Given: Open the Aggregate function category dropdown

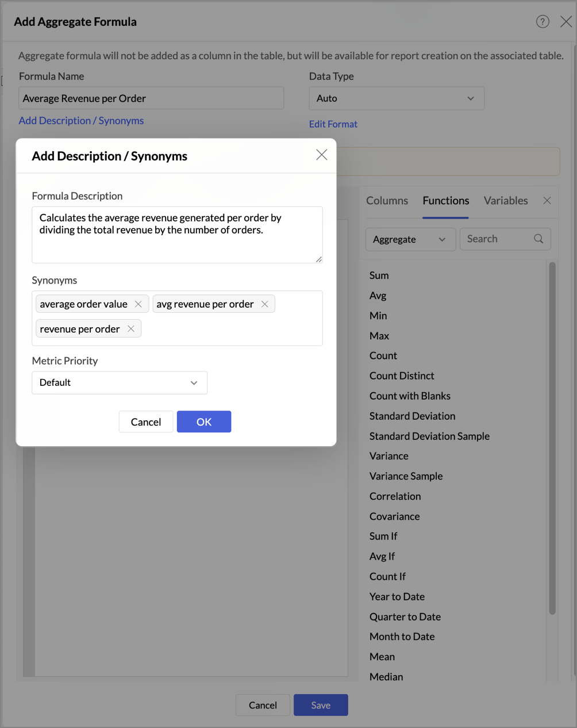Looking at the screenshot, I should [x=410, y=239].
